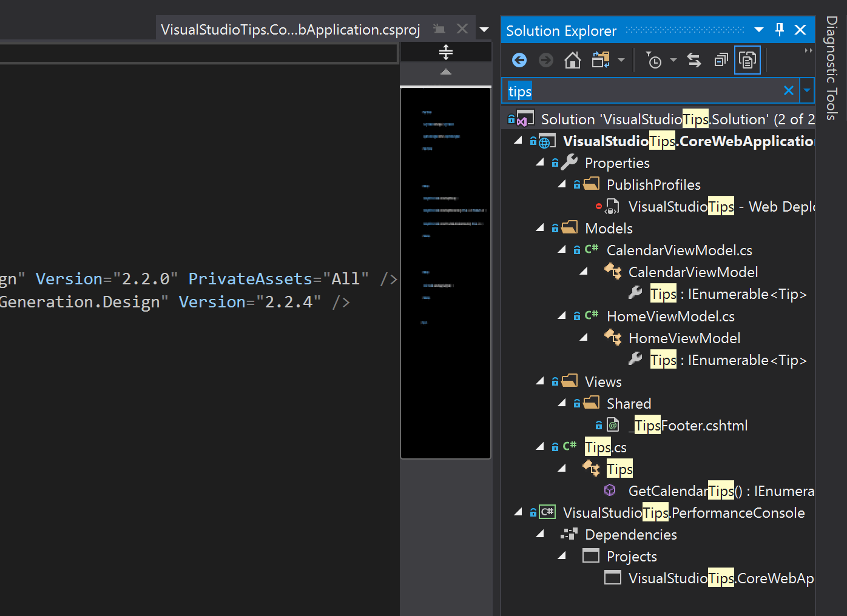Collapse the Shared folder

point(561,403)
